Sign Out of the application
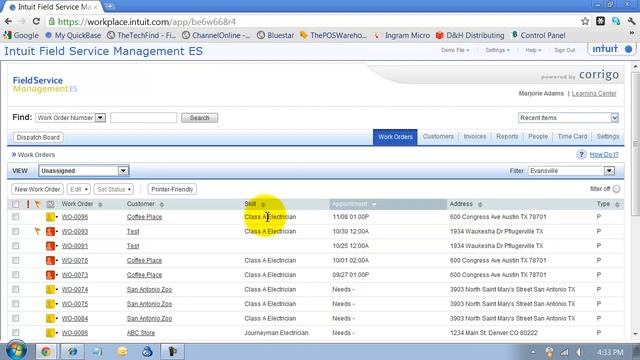Viewport: 640px width, 360px height. 564,50
